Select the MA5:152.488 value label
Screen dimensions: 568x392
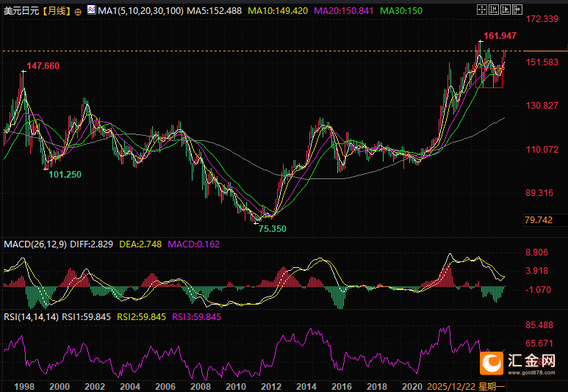pos(213,12)
